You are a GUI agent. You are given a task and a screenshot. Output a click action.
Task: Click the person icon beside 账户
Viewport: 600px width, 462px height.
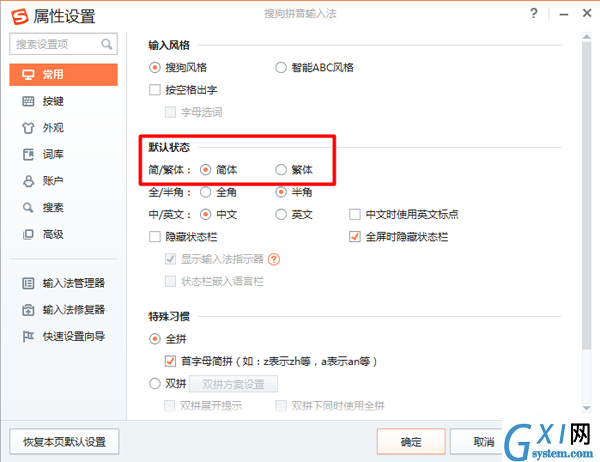coord(28,181)
